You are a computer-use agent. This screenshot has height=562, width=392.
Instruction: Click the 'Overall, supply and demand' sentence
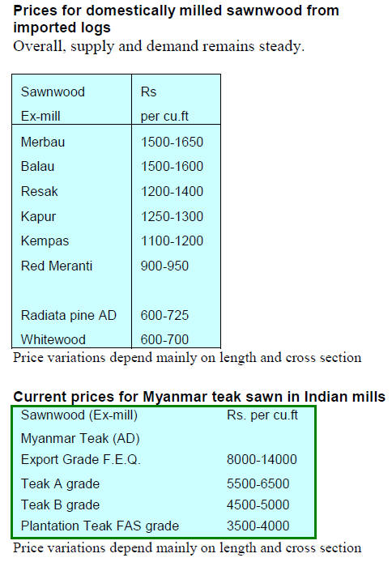(x=159, y=47)
